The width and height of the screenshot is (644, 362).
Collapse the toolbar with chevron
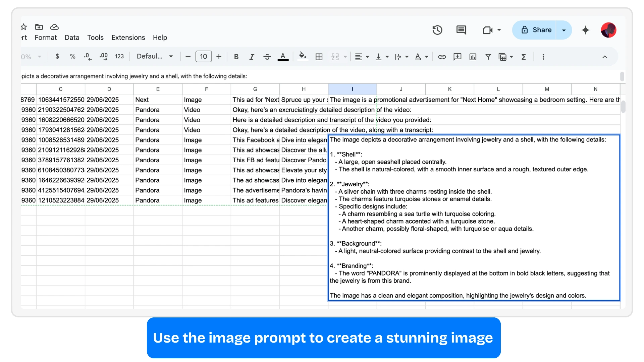(604, 57)
